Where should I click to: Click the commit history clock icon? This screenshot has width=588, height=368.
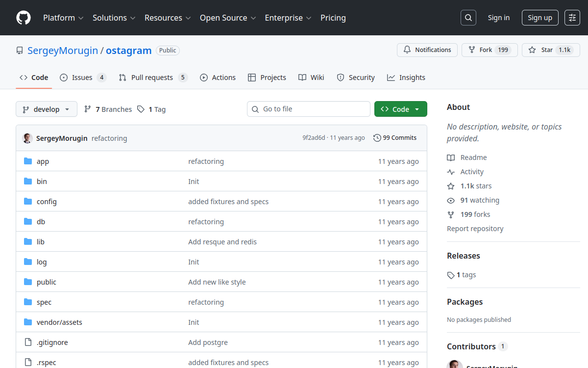pyautogui.click(x=377, y=138)
